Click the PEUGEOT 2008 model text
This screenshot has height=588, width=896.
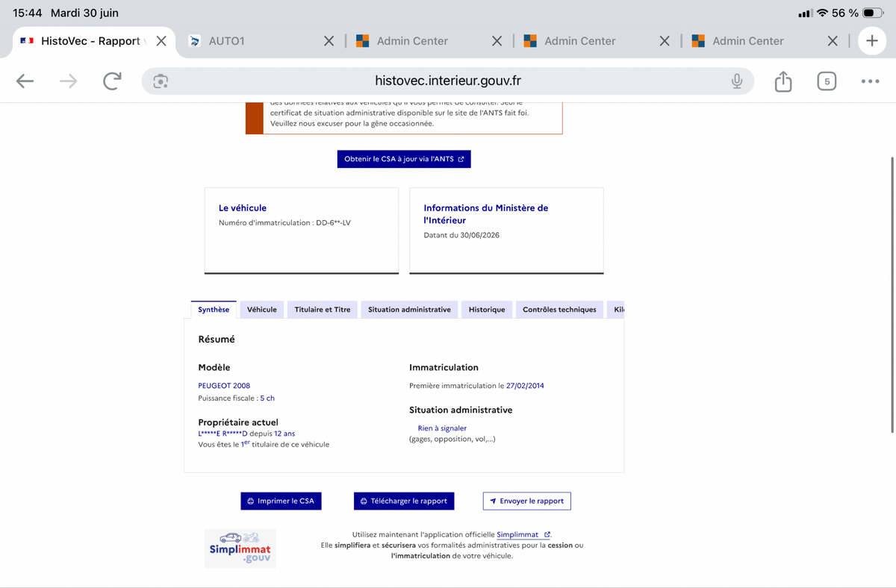coord(224,386)
